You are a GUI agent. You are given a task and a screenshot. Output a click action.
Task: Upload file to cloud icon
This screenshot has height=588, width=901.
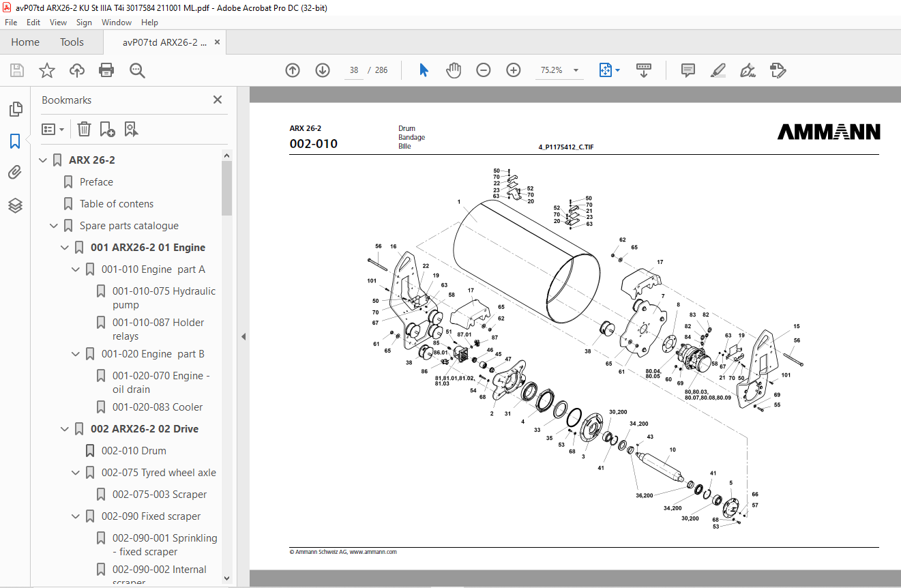77,70
